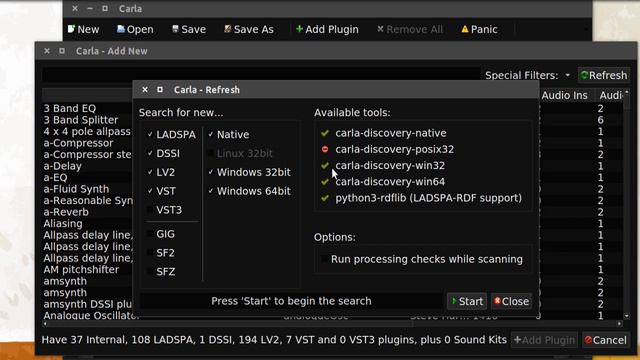The height and width of the screenshot is (360, 640).
Task: Click scroll-right arrow of horizontal scrollbar
Action: pyautogui.click(x=620, y=324)
